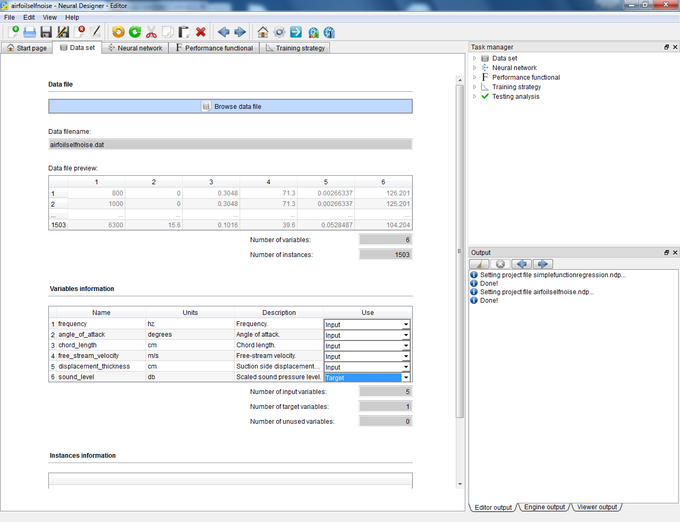680x522 pixels.
Task: Open the Use dropdown for chord_length
Action: (x=406, y=346)
